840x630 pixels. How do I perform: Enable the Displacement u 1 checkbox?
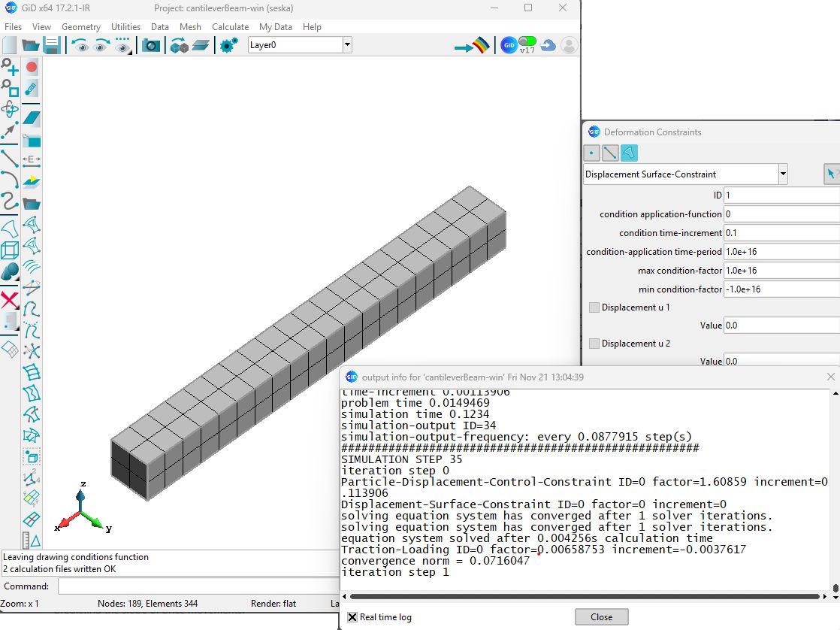pyautogui.click(x=594, y=307)
